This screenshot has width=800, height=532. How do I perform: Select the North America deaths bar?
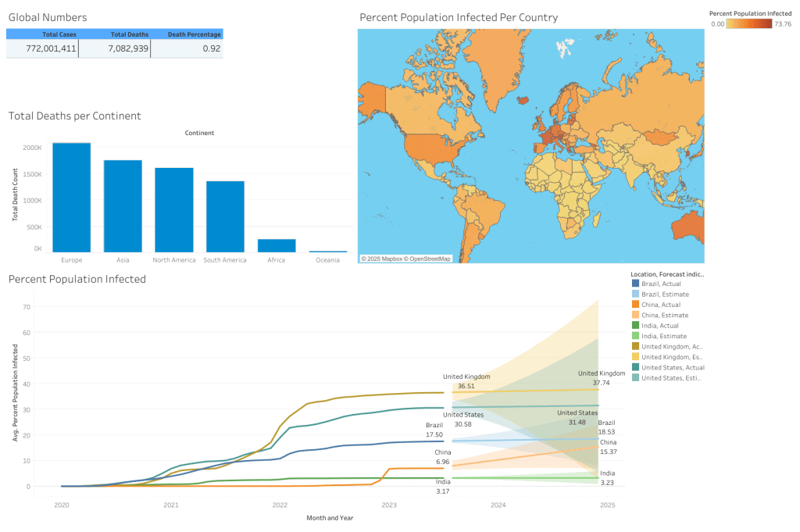pyautogui.click(x=173, y=209)
